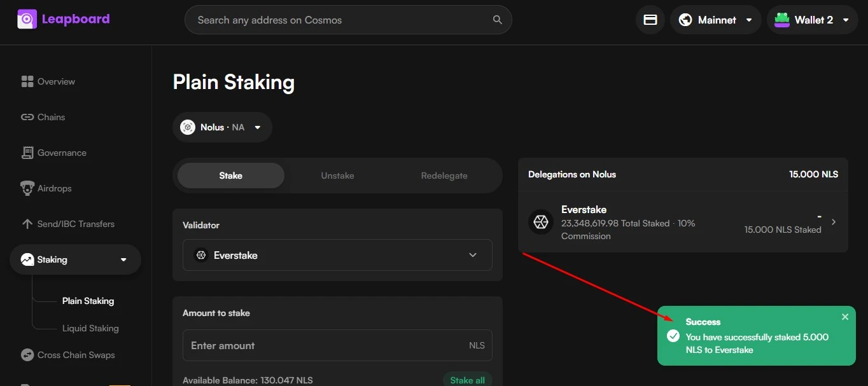This screenshot has height=386, width=868.
Task: Click the Leapboard brand name
Action: [76, 19]
